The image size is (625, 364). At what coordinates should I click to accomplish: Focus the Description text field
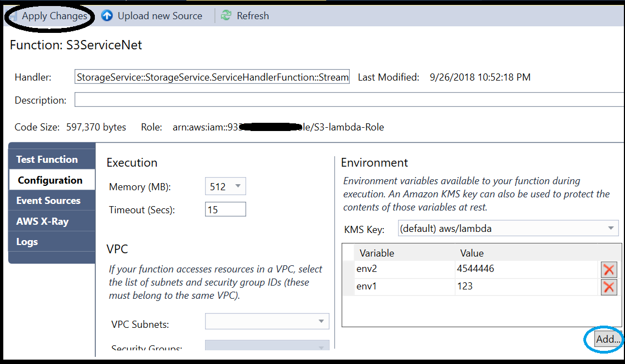pos(349,100)
